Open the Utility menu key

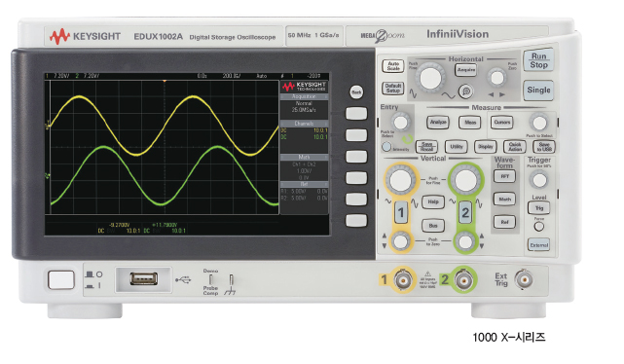pos(456,147)
